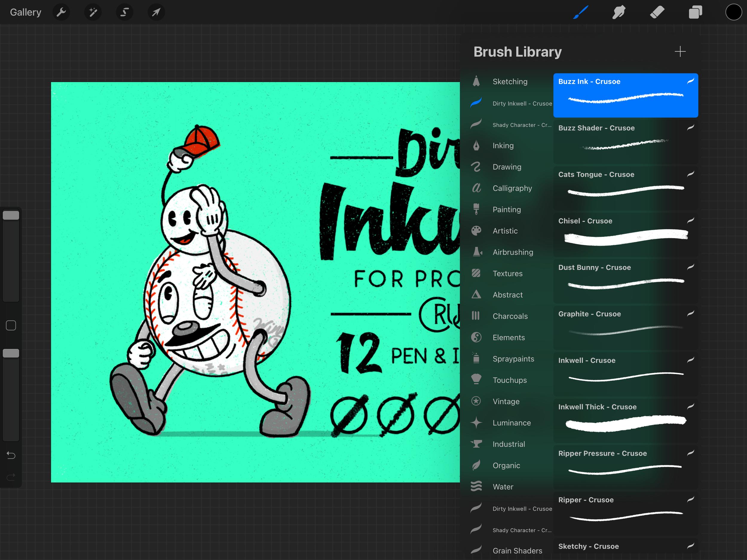Viewport: 747px width, 560px height.
Task: Select the Eraser tool
Action: click(657, 13)
